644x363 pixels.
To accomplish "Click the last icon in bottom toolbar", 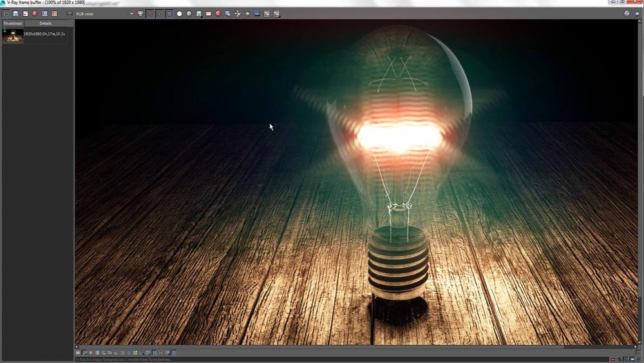I will [174, 353].
